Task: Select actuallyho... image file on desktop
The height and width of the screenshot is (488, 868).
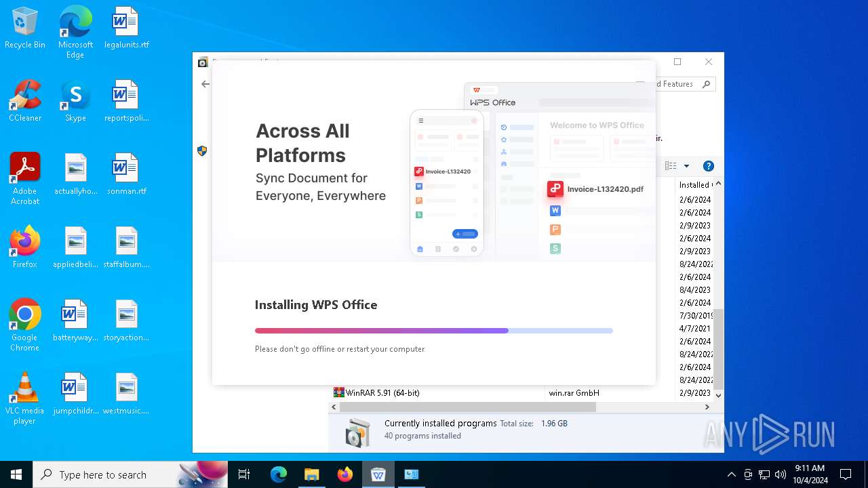Action: [x=75, y=174]
